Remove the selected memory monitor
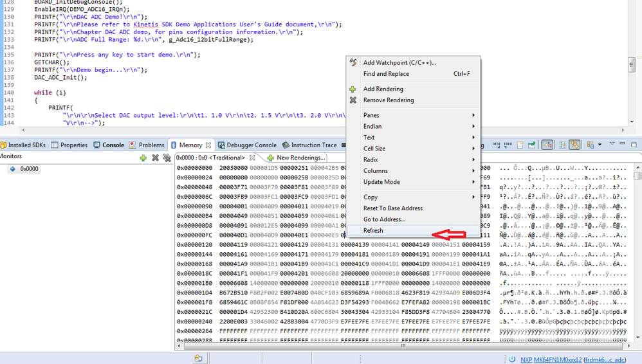Viewport: 642px width, 364px height. click(155, 158)
